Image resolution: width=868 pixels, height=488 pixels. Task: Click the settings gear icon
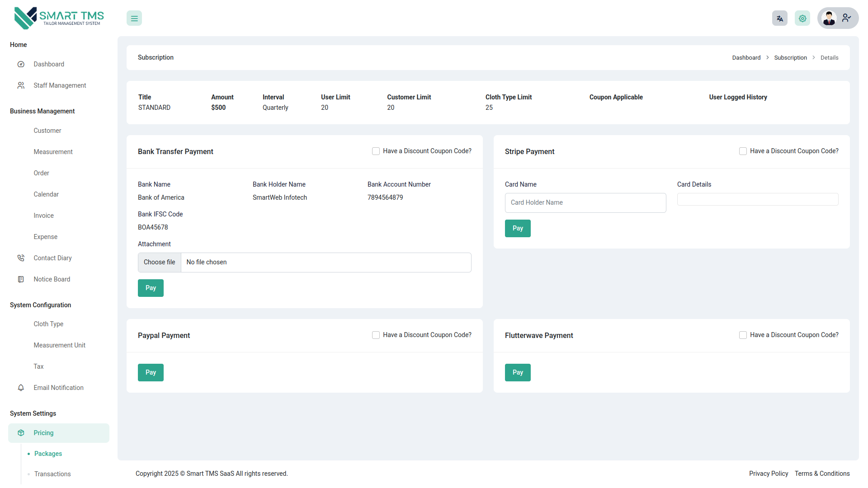coord(802,18)
